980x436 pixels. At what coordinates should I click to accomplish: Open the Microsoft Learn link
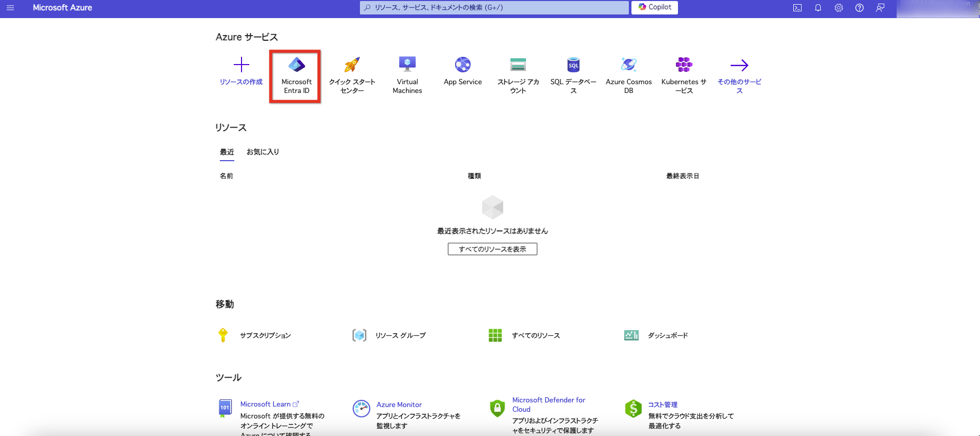[269, 404]
